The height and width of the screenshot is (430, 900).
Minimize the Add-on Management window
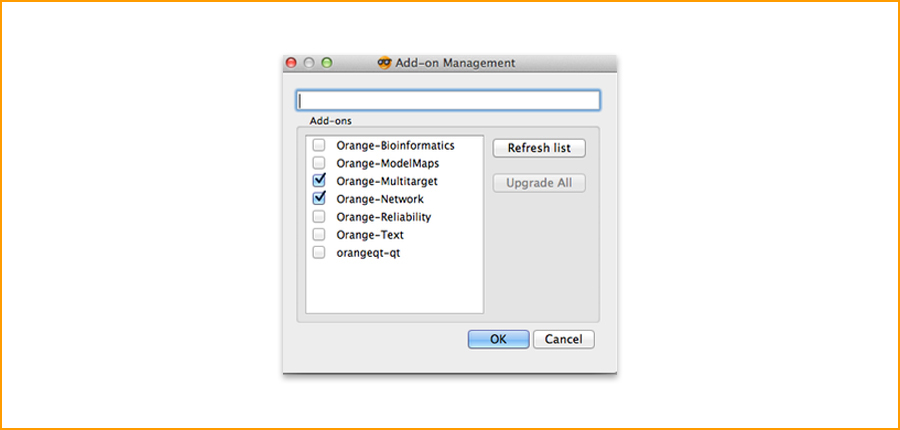(x=309, y=63)
